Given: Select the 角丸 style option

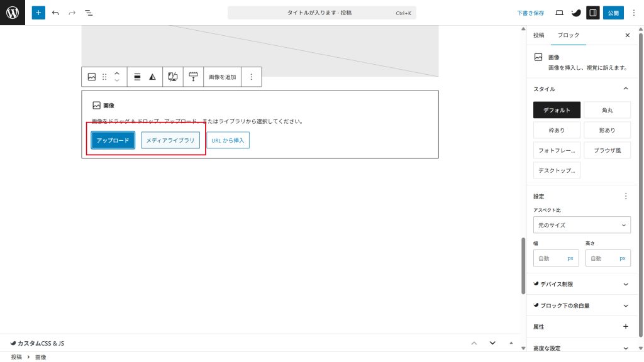Looking at the screenshot, I should pyautogui.click(x=607, y=110).
